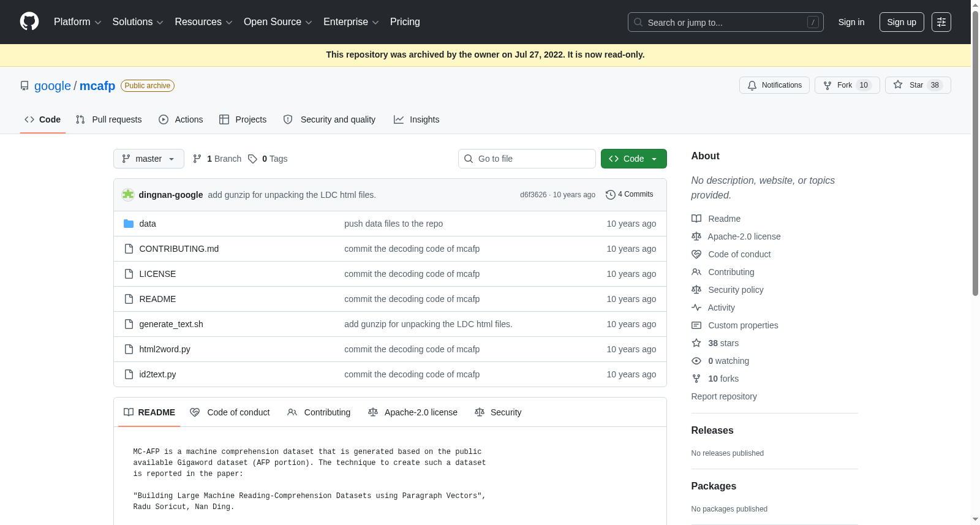Click the book icon next to Readme
Screen dimensions: 980x525
pos(696,219)
